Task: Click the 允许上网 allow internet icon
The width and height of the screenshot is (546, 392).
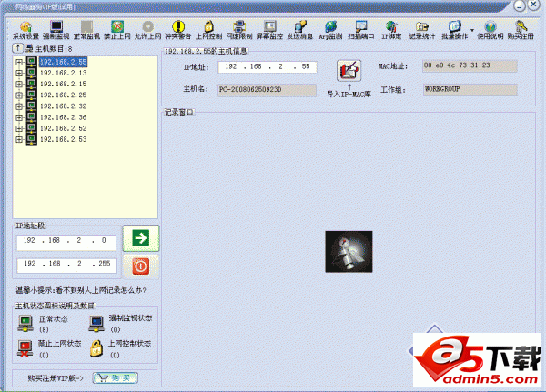Action: 148,30
